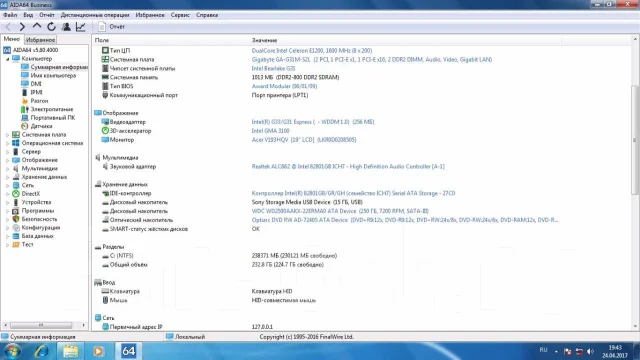Click the volume icon in the system tray
This screenshot has height=360, width=640.
click(x=590, y=351)
